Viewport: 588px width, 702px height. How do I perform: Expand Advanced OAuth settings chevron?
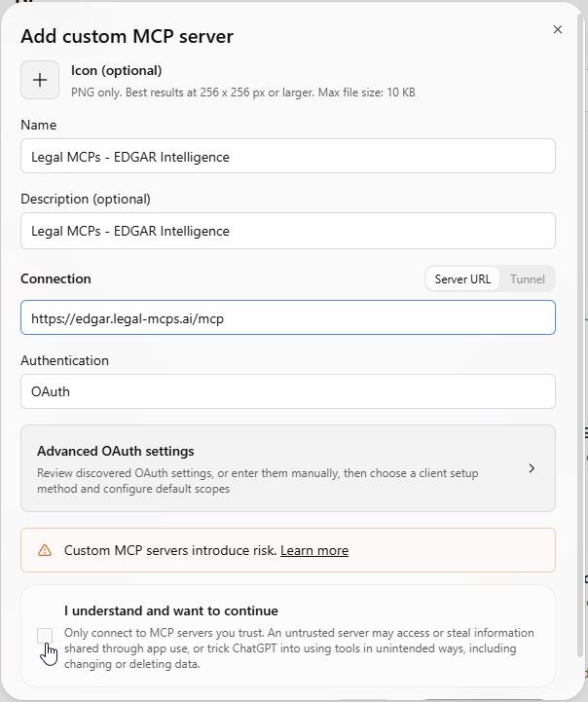(532, 468)
